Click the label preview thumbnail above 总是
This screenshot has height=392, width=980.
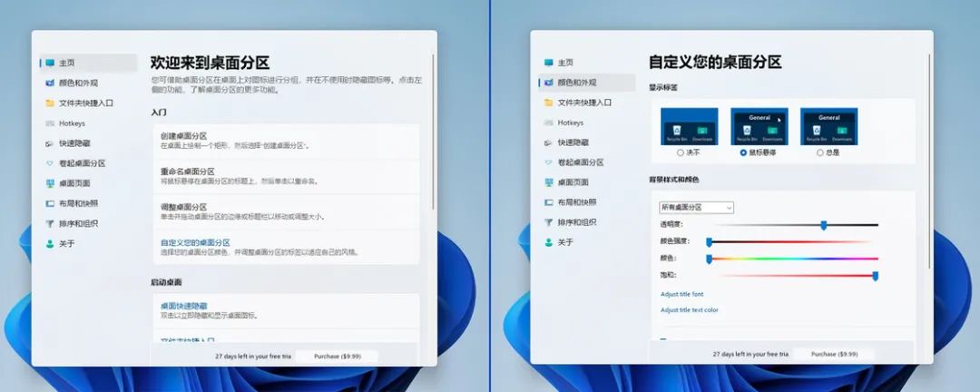click(x=828, y=126)
